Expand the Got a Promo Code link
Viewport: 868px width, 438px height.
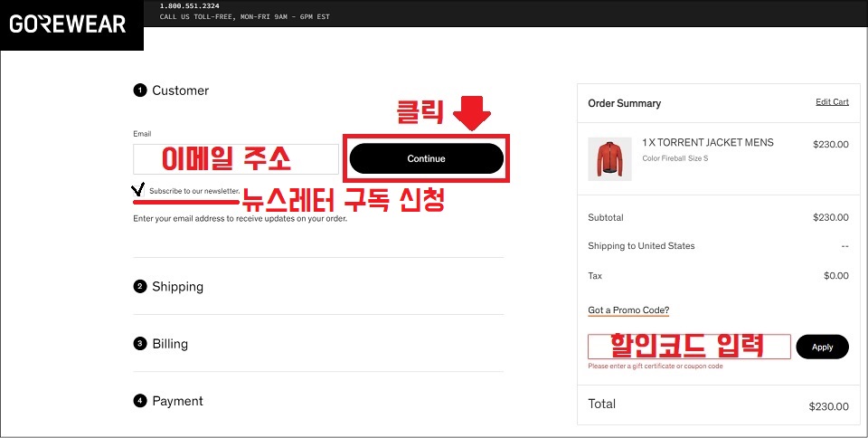coord(628,310)
